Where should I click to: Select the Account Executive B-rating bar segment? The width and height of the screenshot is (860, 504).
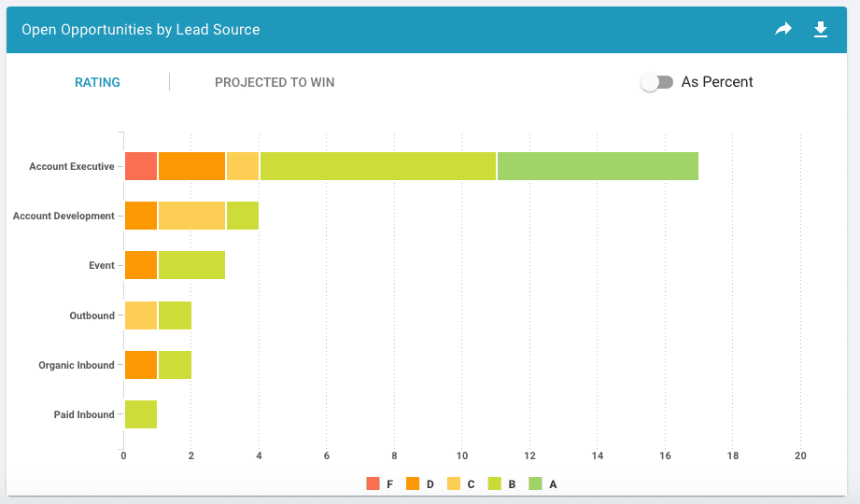coord(377,166)
